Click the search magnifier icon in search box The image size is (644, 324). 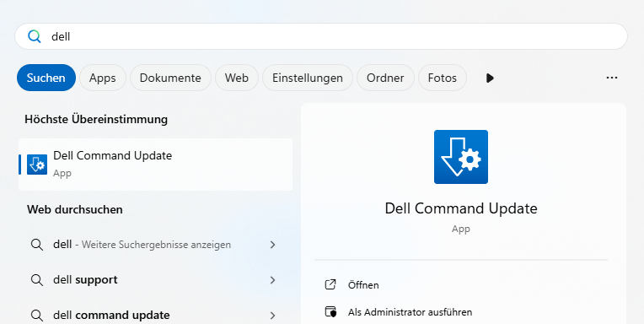click(x=35, y=36)
